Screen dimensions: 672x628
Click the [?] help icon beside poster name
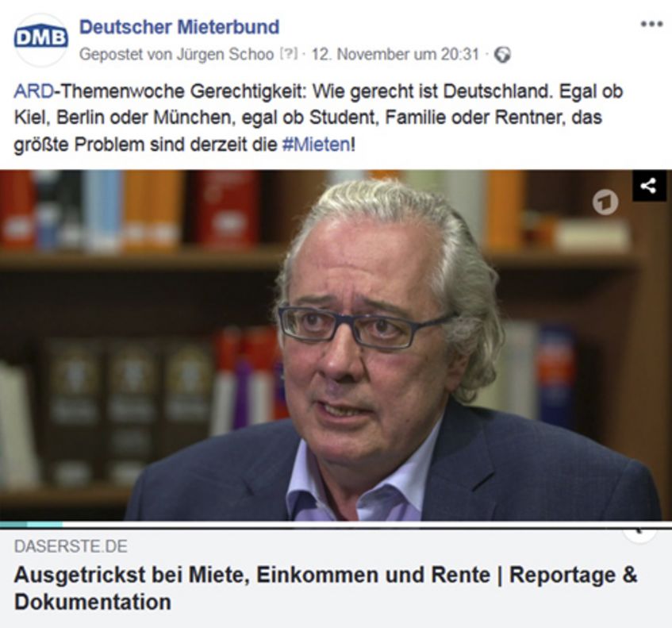tap(288, 54)
